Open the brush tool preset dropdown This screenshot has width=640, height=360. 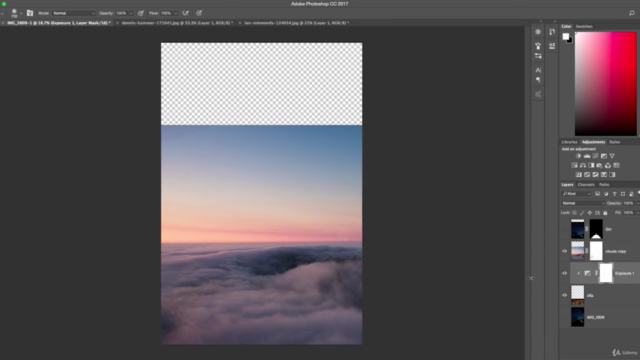click(x=2, y=13)
